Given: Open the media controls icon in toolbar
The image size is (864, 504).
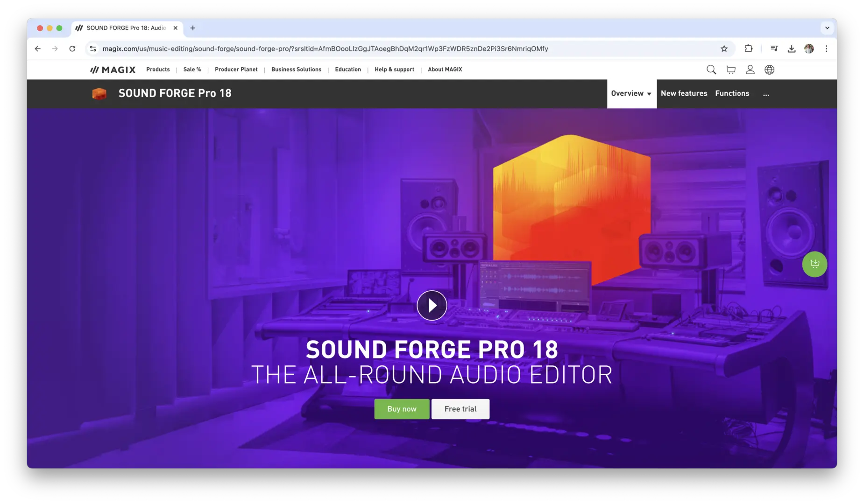Looking at the screenshot, I should click(x=774, y=49).
